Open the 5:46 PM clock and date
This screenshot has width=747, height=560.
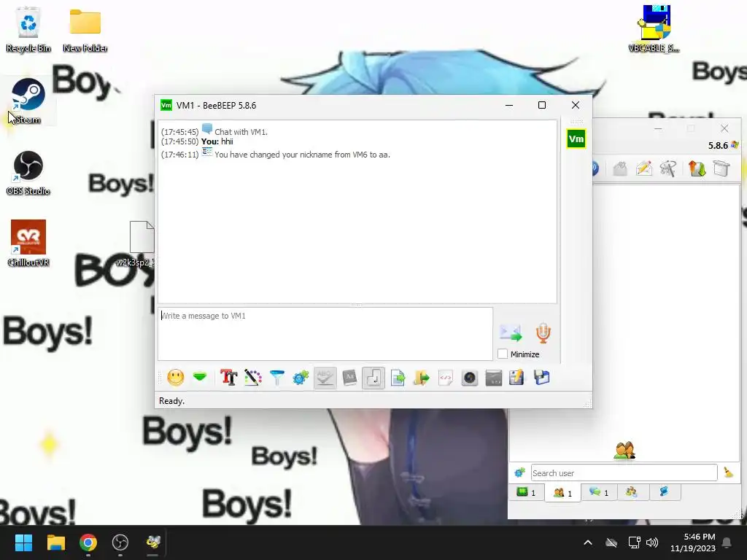coord(693,542)
